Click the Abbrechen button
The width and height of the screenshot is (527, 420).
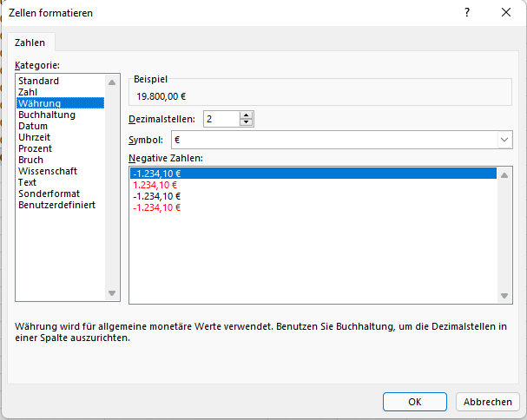pos(487,402)
